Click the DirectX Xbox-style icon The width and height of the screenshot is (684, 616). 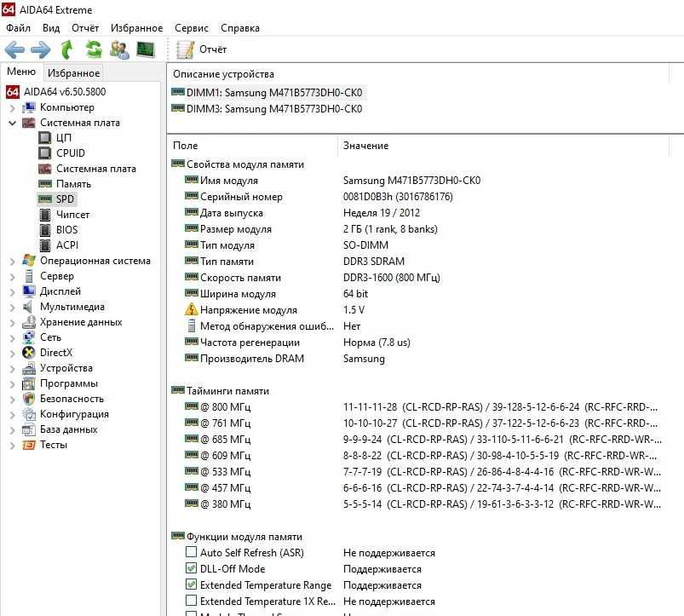[29, 353]
